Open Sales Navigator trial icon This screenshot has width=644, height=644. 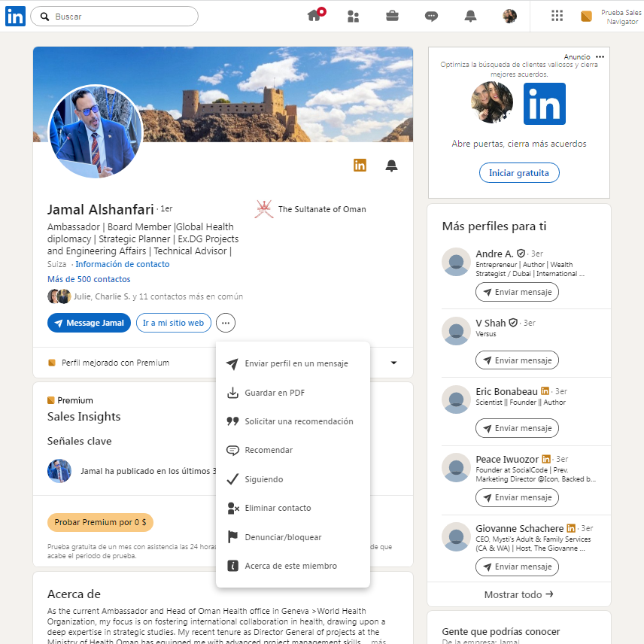[587, 17]
